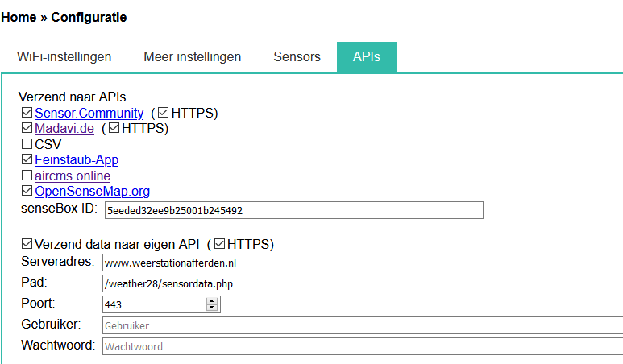Select the APIs tab
This screenshot has height=364, width=623.
366,57
